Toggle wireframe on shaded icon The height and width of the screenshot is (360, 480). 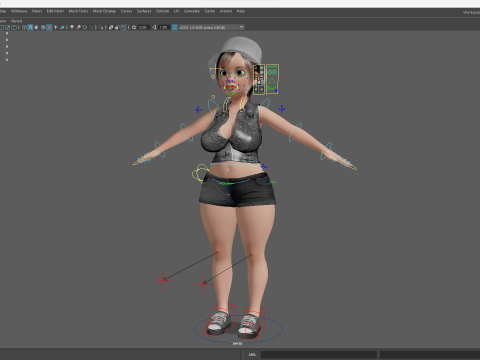click(x=42, y=27)
